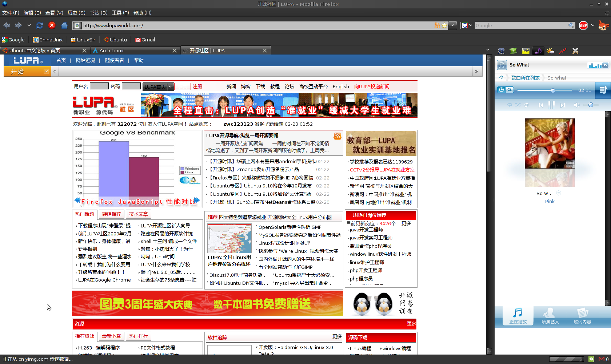
Task: Toggle shuffle mode in player
Action: [518, 105]
